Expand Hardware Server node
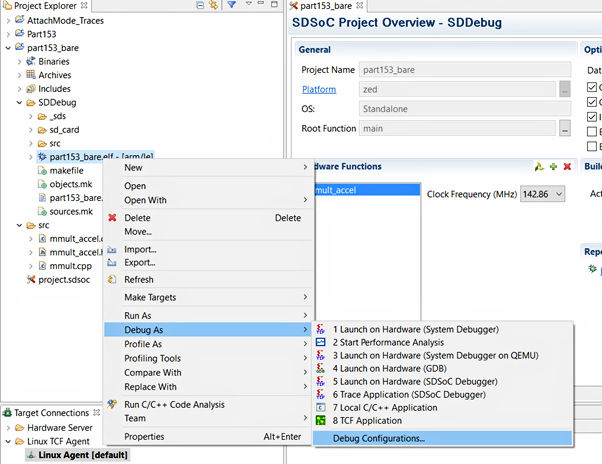The height and width of the screenshot is (464, 602). [8, 428]
